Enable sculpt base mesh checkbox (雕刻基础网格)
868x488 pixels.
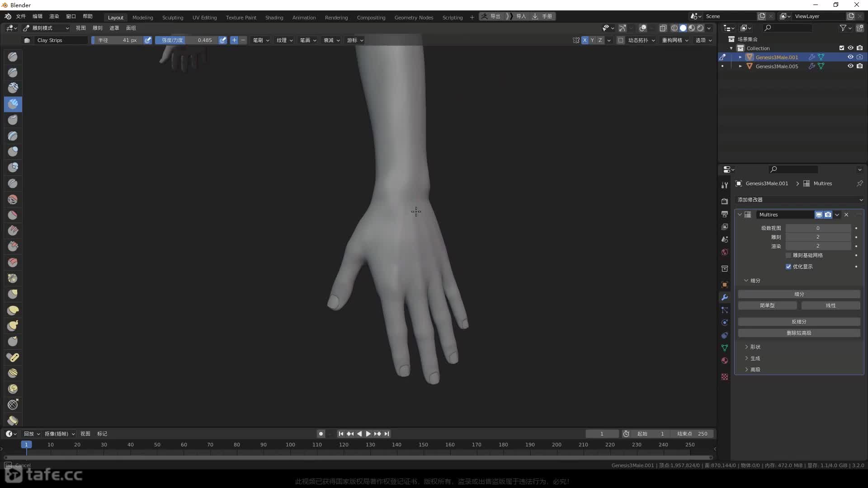pos(788,255)
